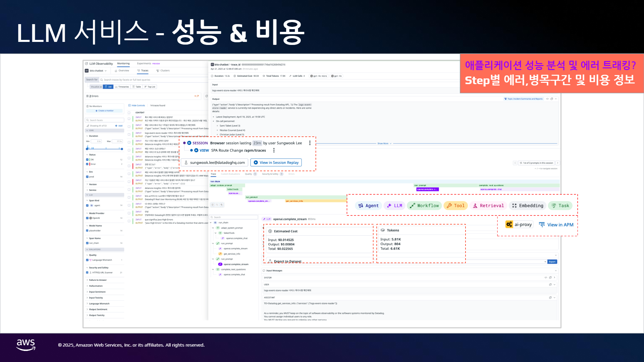Click the VIEW play icon
The height and width of the screenshot is (362, 644).
tap(196, 150)
